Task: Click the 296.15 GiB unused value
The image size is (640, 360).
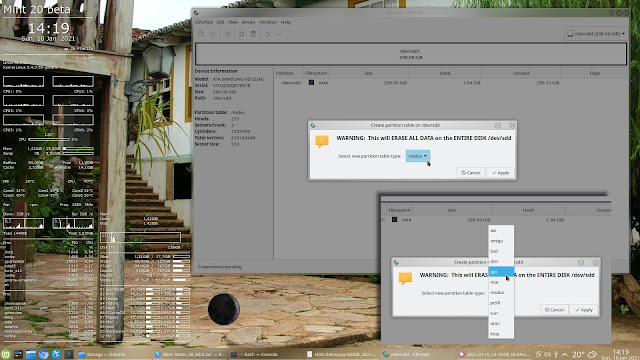Action: [x=548, y=82]
